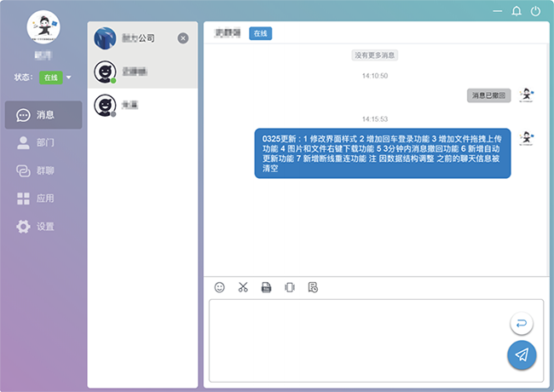Screen dimensions: 554x392
Task: Click the power logout icon
Action: (x=536, y=11)
